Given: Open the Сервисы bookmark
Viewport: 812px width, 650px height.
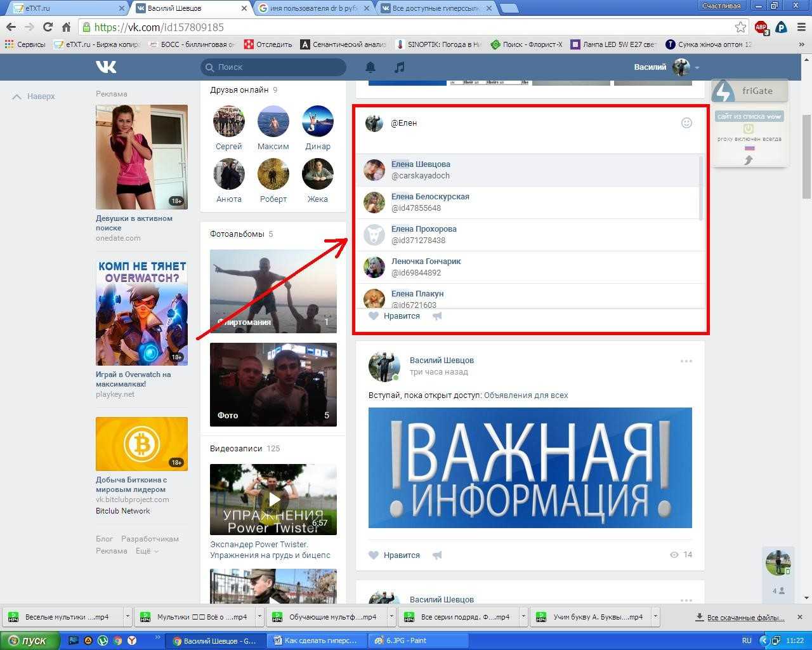Looking at the screenshot, I should tap(25, 44).
